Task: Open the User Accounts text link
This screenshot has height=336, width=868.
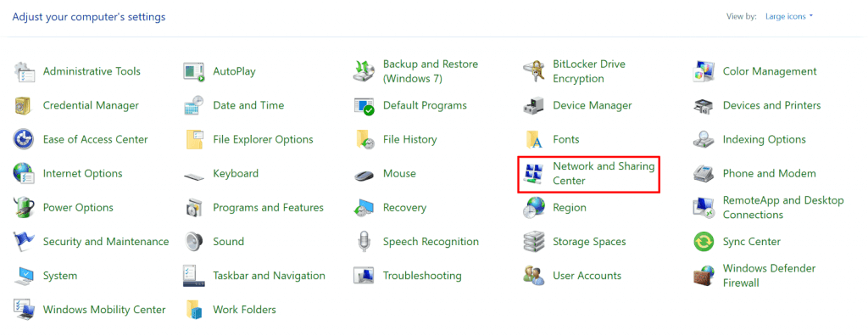Action: 587,276
